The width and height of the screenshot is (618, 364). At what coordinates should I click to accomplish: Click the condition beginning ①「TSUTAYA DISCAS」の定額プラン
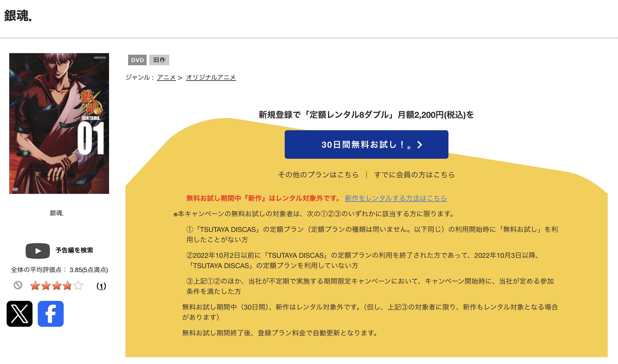click(x=372, y=235)
